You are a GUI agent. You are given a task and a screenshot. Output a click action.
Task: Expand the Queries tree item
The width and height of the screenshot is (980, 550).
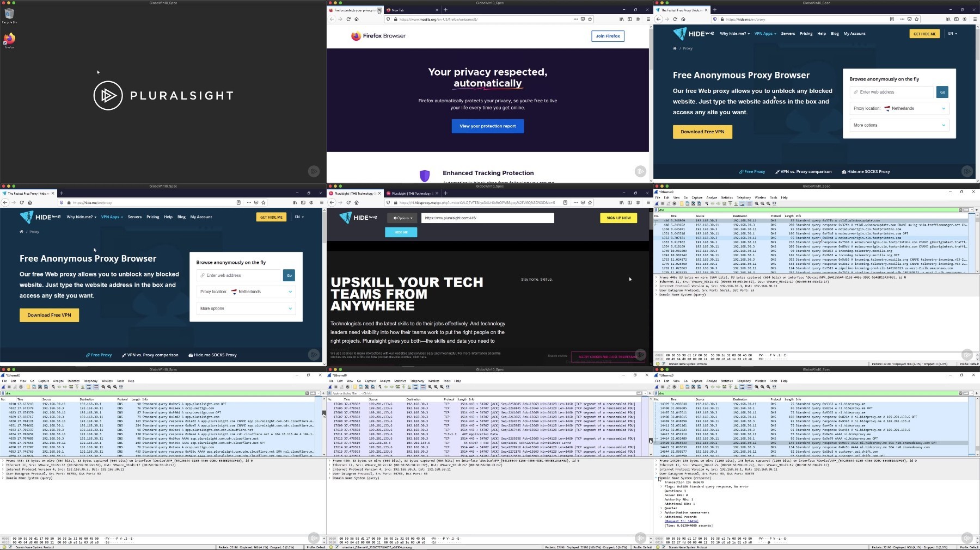pos(661,508)
